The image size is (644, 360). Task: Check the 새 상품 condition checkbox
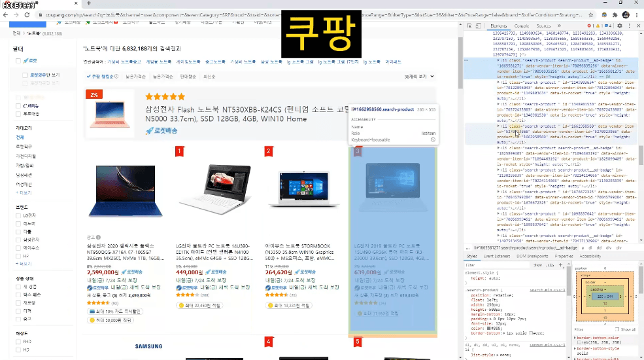tap(18, 287)
